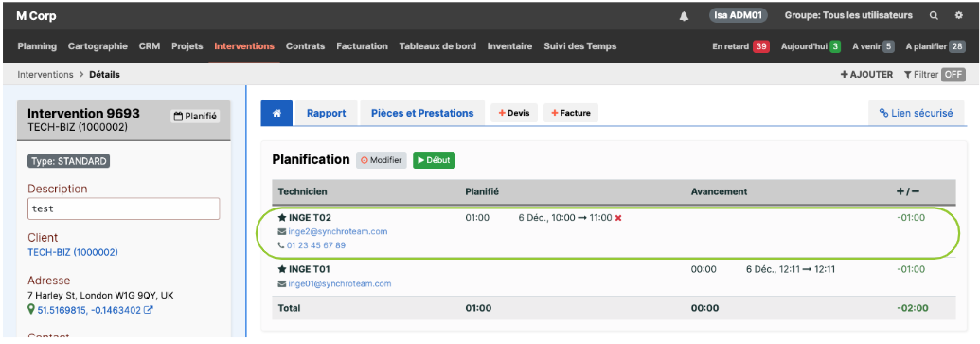This screenshot has width=980, height=344.
Task: Open the Facturation menu
Action: pyautogui.click(x=362, y=46)
